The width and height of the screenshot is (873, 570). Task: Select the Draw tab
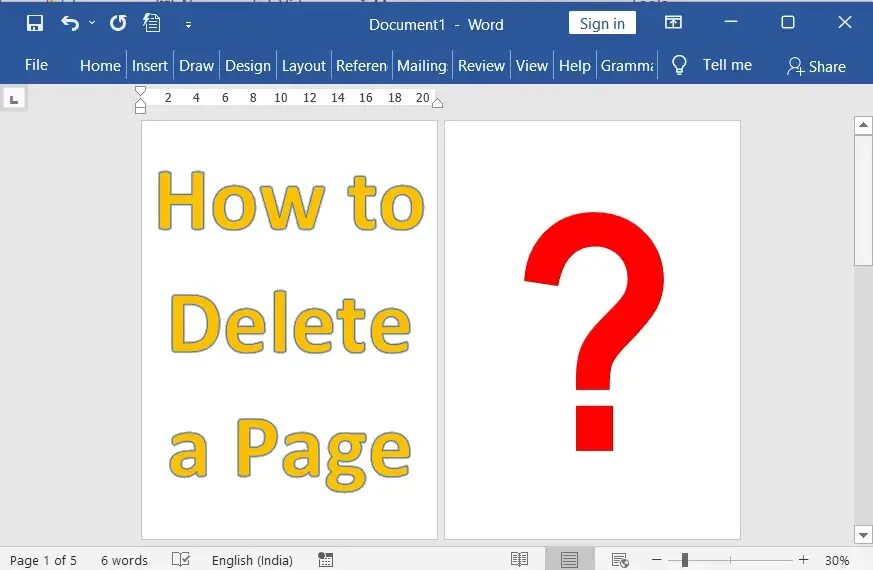pos(197,66)
